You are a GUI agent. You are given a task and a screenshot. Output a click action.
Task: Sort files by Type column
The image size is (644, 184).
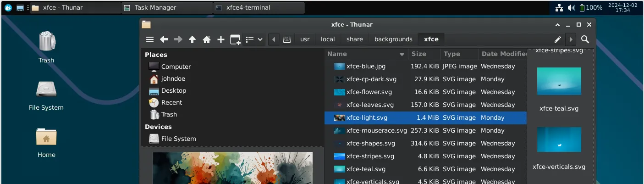459,54
